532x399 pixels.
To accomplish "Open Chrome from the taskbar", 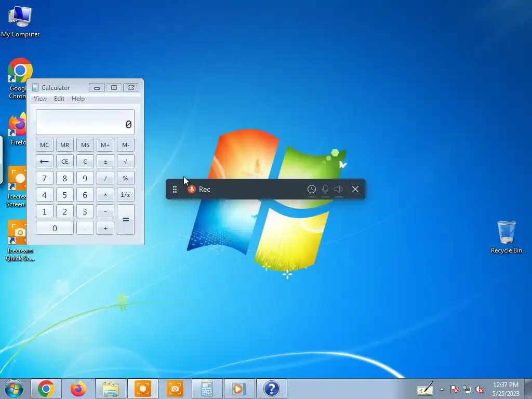I will tap(46, 389).
